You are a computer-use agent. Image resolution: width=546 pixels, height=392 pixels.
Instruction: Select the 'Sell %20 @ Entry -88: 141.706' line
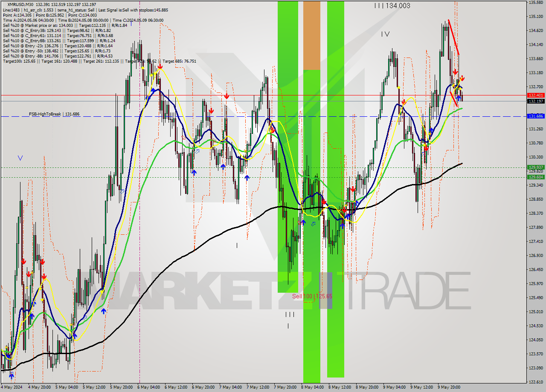point(58,56)
